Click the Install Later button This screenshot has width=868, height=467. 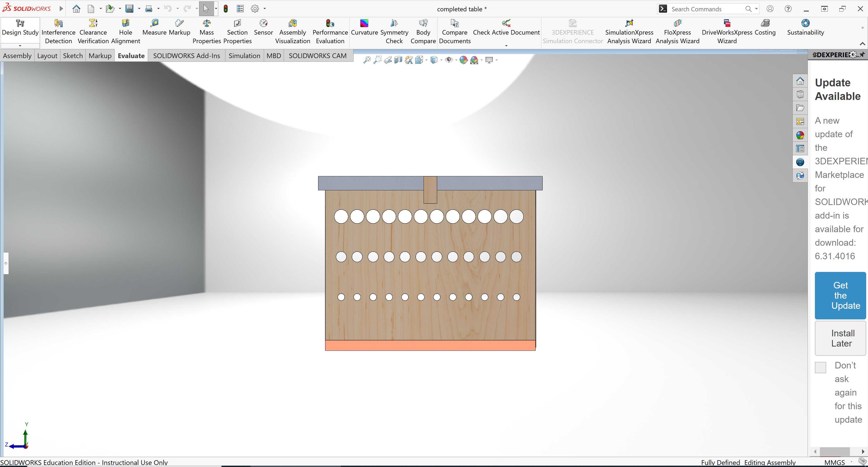[x=840, y=338]
